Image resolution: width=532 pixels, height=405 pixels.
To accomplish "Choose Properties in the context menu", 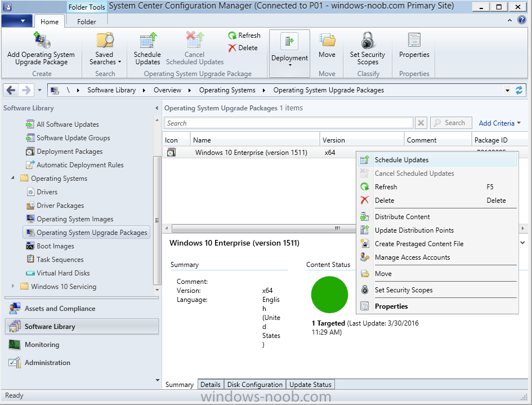I will pos(437,306).
